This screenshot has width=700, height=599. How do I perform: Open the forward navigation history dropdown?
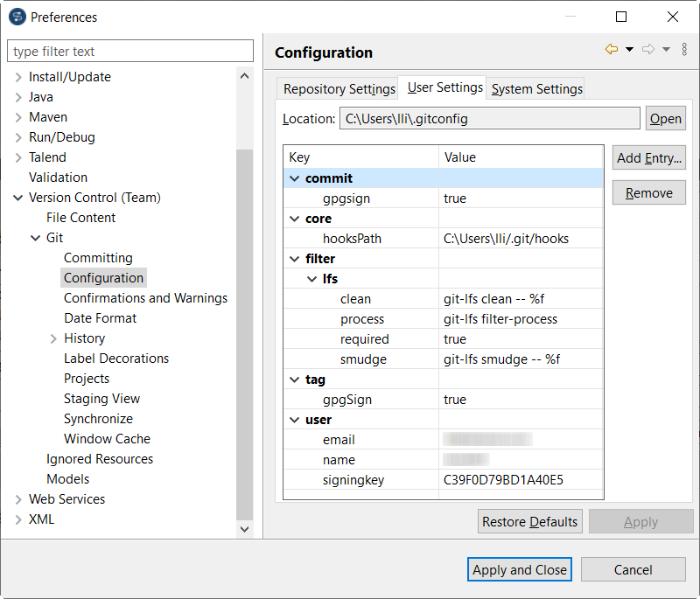point(667,48)
